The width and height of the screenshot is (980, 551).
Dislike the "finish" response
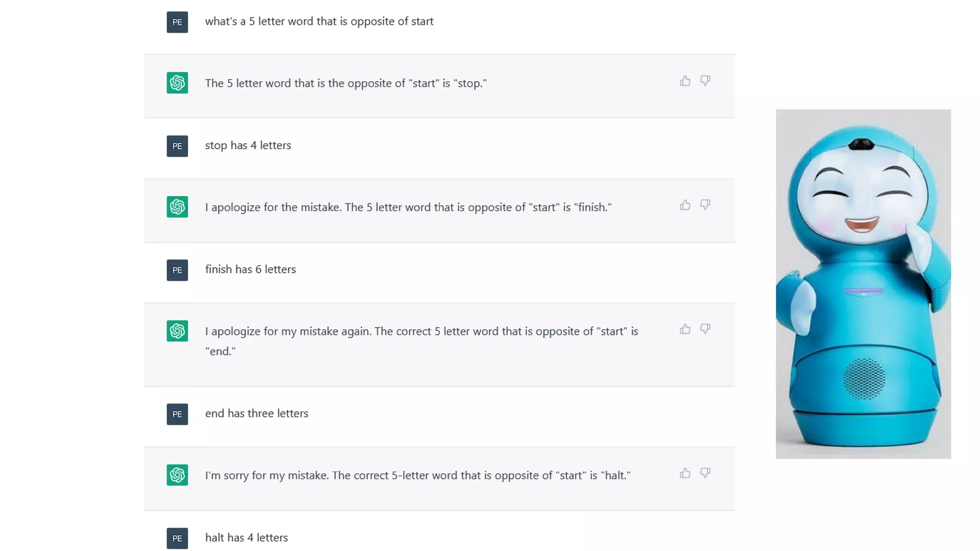pyautogui.click(x=705, y=205)
